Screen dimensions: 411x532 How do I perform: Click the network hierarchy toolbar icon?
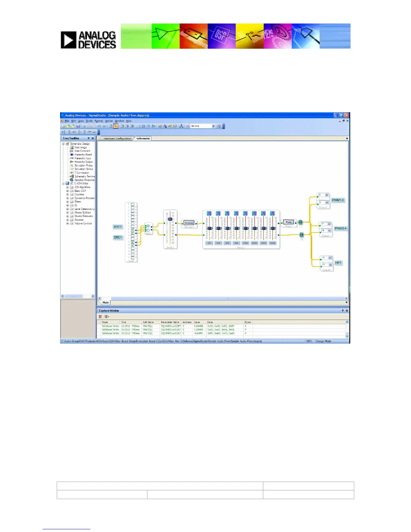181,126
